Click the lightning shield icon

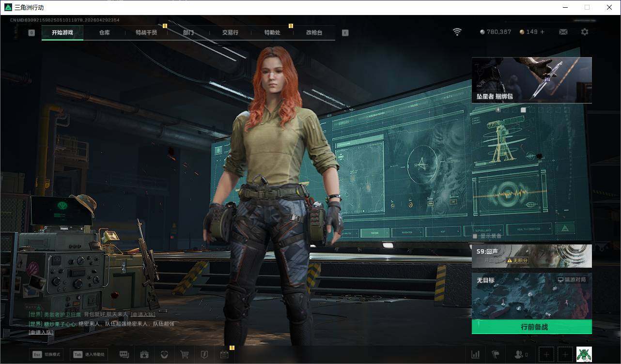pos(204,355)
